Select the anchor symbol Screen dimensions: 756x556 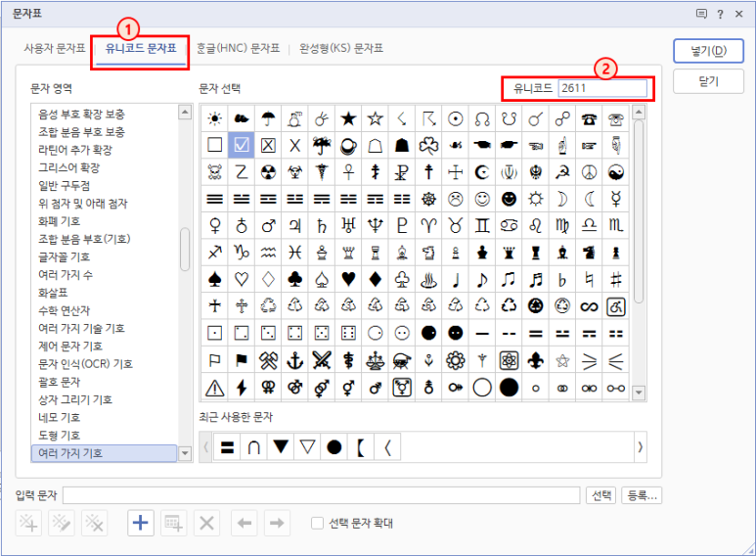(x=294, y=360)
